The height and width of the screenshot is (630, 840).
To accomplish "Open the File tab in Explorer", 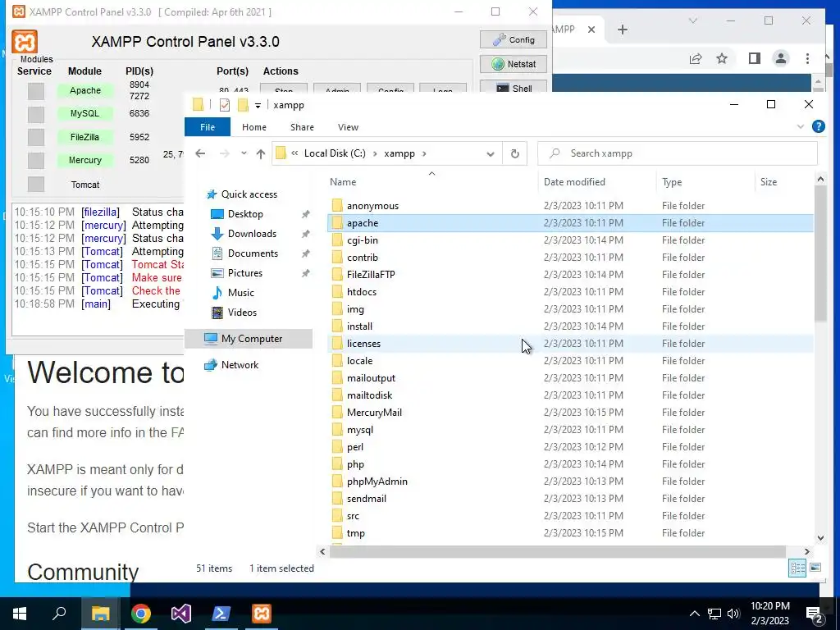I will click(x=208, y=127).
